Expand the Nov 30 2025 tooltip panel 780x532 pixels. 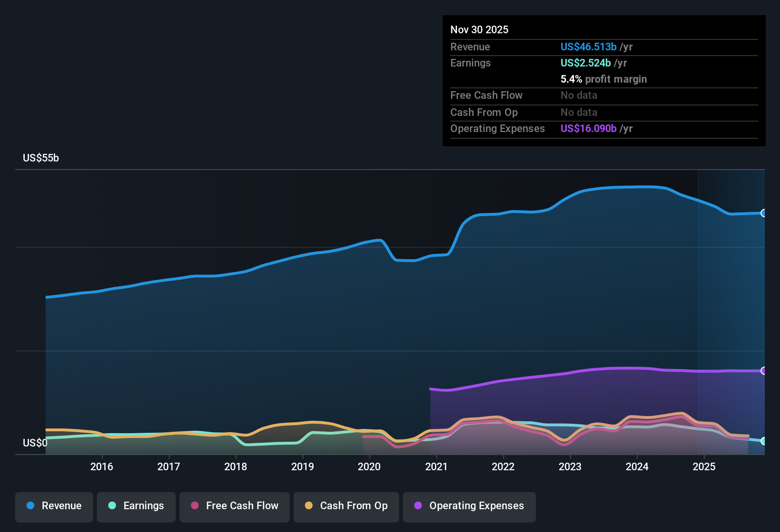pyautogui.click(x=604, y=81)
